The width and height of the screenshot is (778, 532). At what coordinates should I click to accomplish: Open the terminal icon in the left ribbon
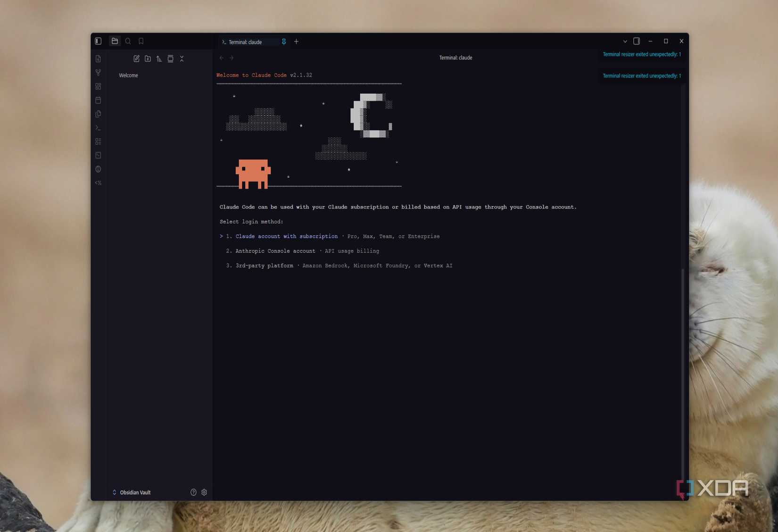point(98,127)
